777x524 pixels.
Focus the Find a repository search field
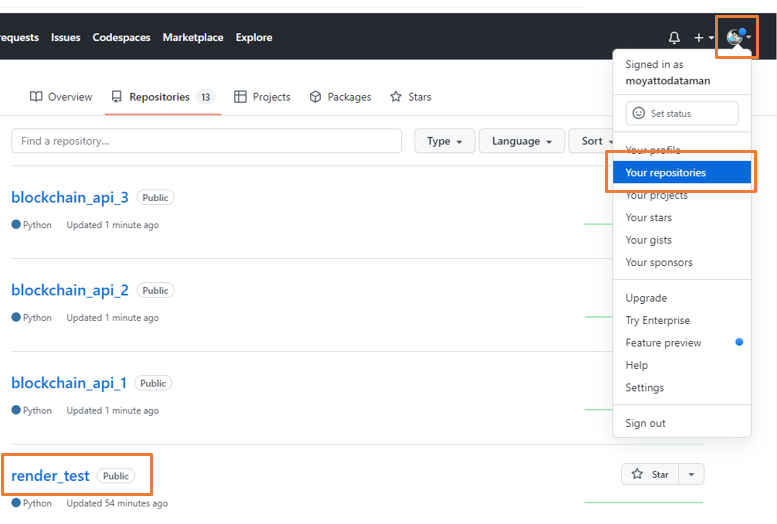click(x=206, y=141)
